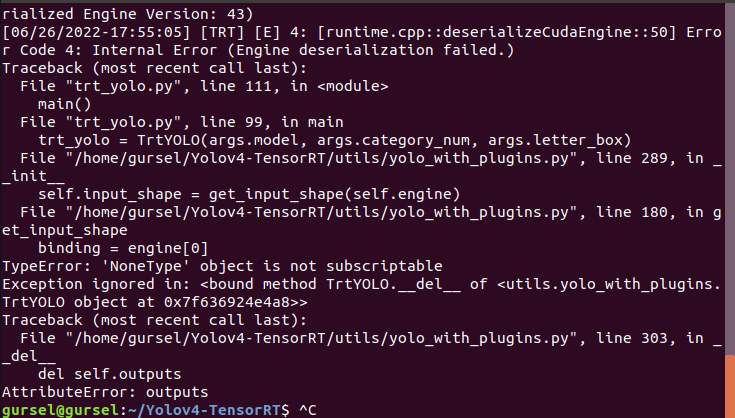Click the scrollbar track above the thumb
Viewport: 735px width, 418px height.
coord(730,179)
